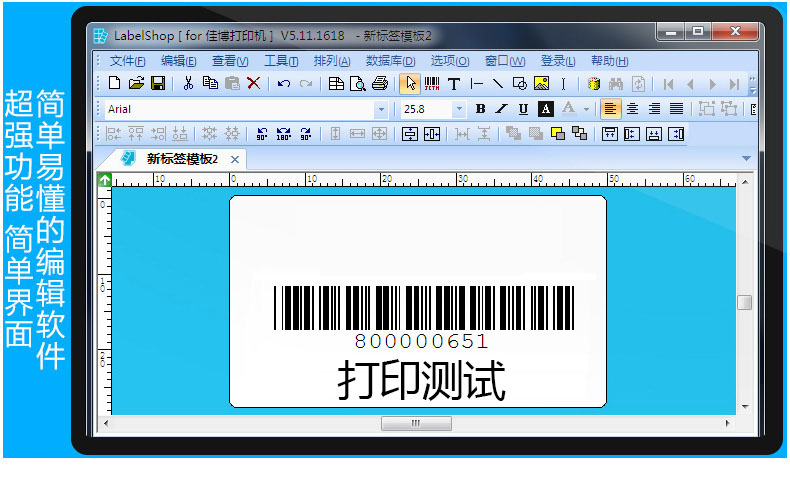This screenshot has height=494, width=790.
Task: Set text alignment to center
Action: coord(632,108)
